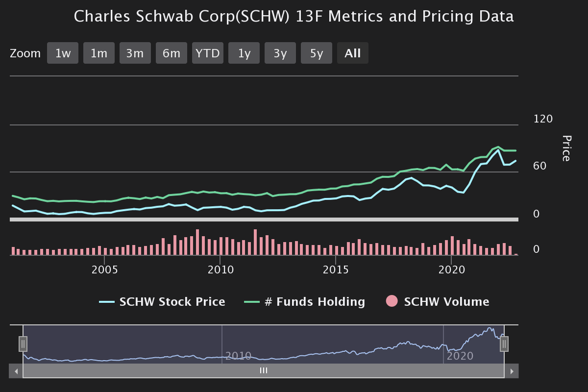The width and height of the screenshot is (588, 392).
Task: Hide the SCHW Volume series
Action: pyautogui.click(x=446, y=302)
